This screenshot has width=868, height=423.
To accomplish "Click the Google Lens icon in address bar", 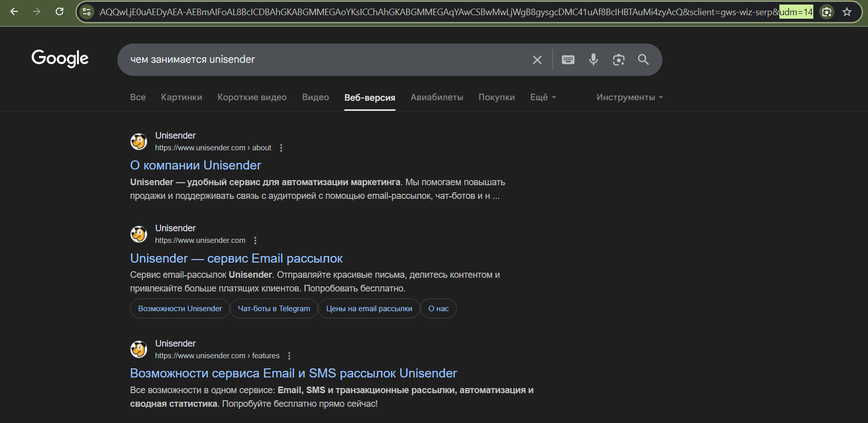I will (826, 12).
